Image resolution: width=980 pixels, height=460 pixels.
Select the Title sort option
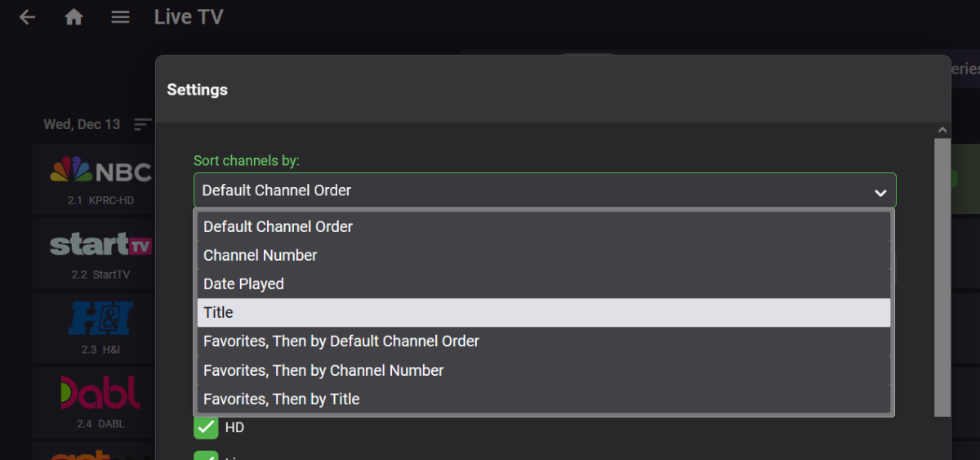click(544, 312)
